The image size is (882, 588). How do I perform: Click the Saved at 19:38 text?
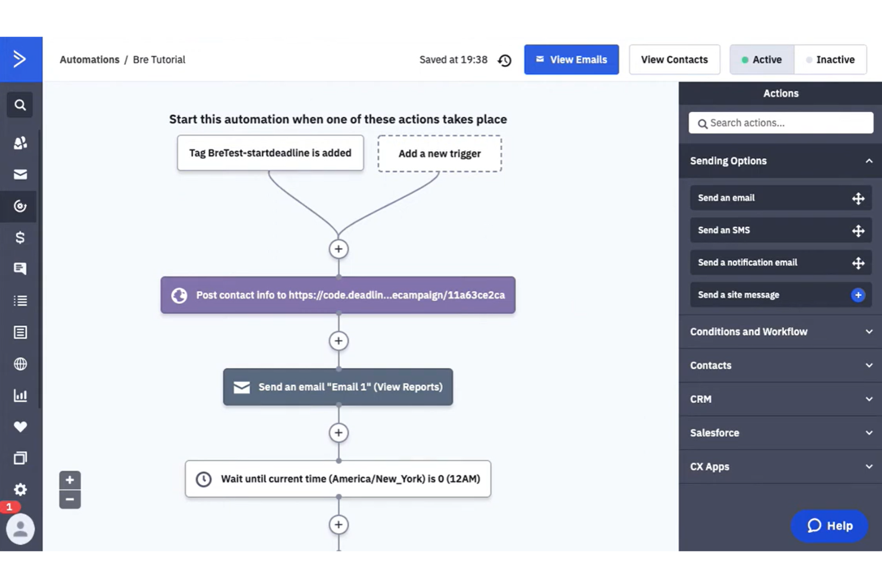454,60
